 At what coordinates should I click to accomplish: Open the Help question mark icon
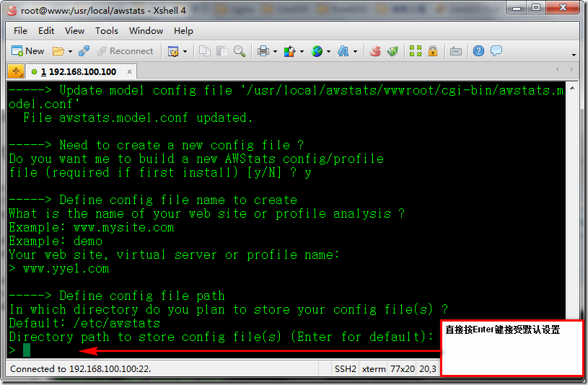coord(478,50)
